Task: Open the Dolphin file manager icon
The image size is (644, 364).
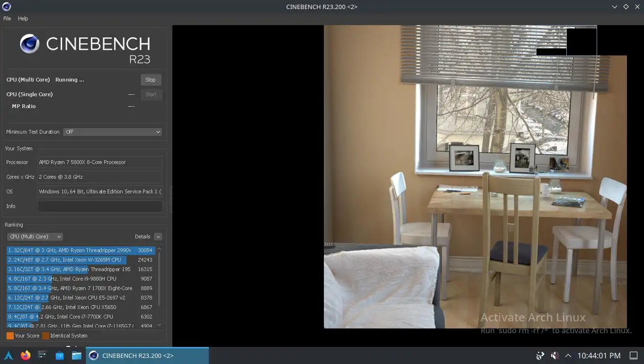Action: (x=77, y=355)
